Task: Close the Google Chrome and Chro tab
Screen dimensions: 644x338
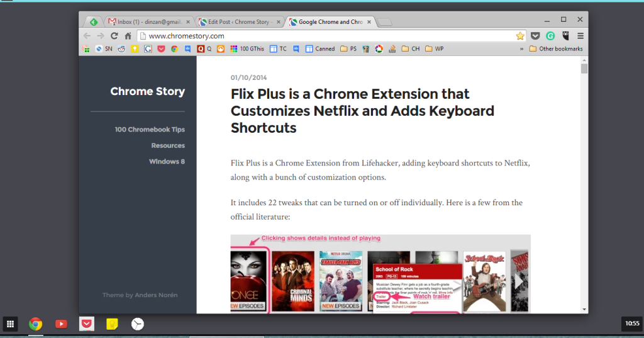Action: pyautogui.click(x=369, y=22)
